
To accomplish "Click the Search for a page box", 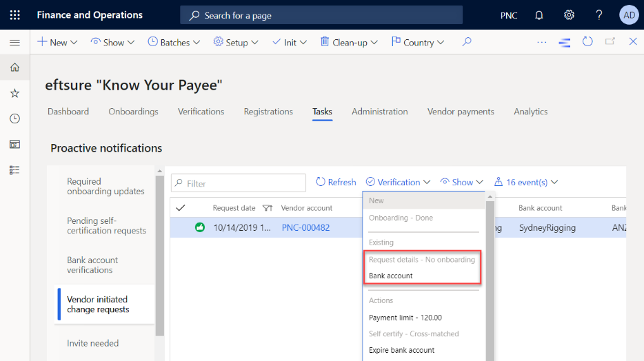I will [321, 15].
